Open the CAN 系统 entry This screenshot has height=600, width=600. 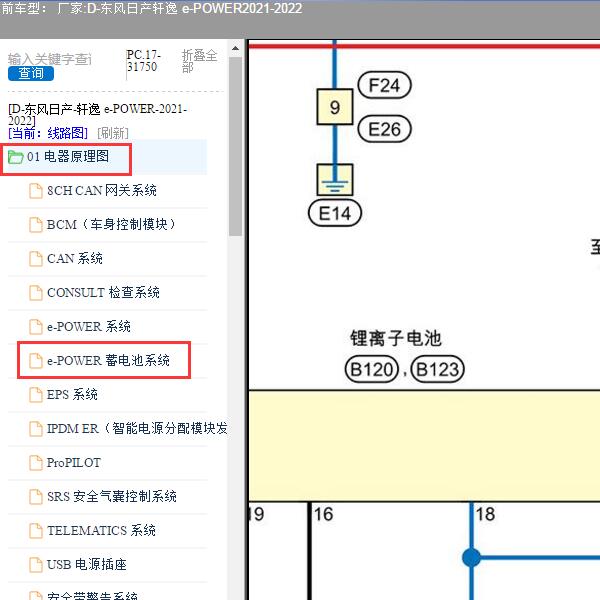pyautogui.click(x=75, y=259)
